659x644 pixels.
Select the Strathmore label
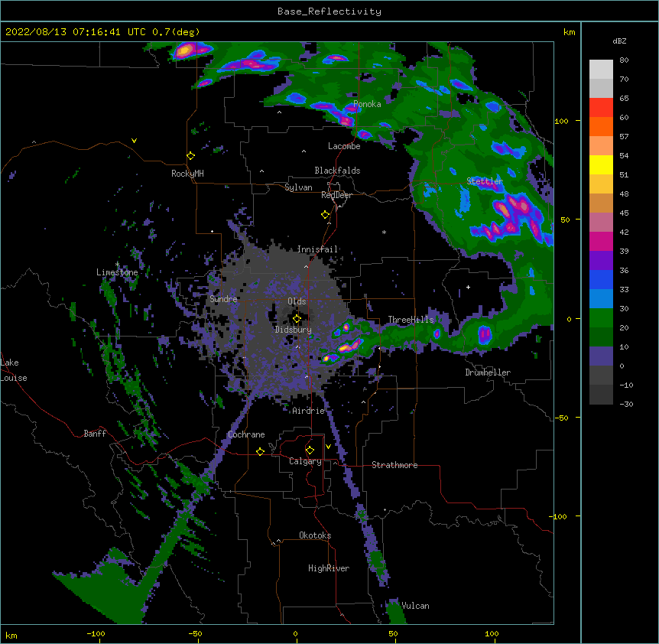click(x=394, y=465)
